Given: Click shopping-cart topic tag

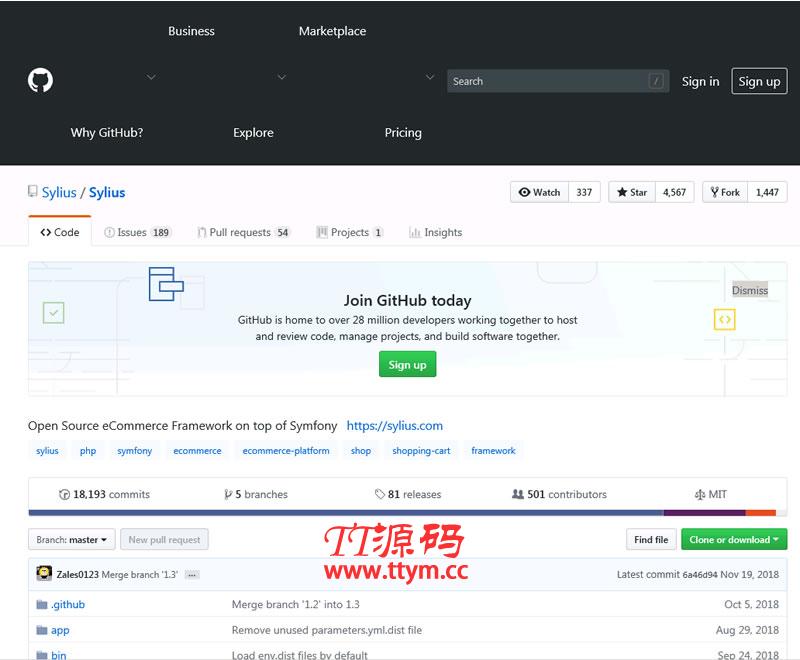Looking at the screenshot, I should tap(421, 451).
